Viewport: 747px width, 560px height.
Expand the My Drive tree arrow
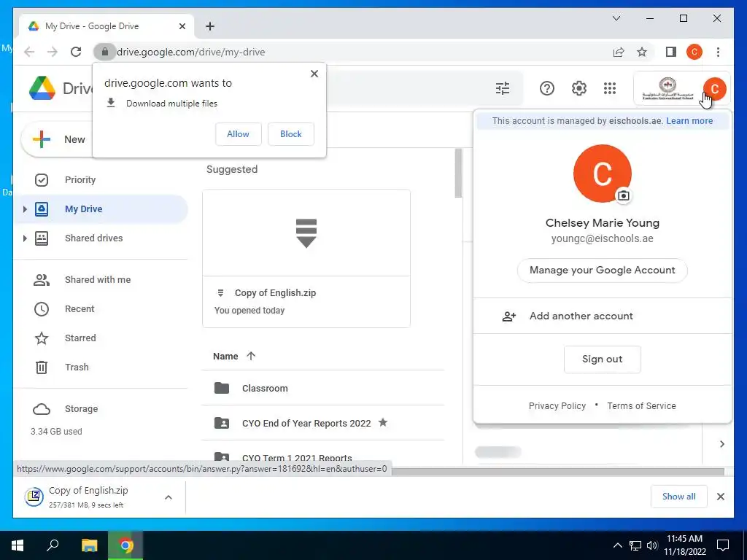[x=25, y=209]
